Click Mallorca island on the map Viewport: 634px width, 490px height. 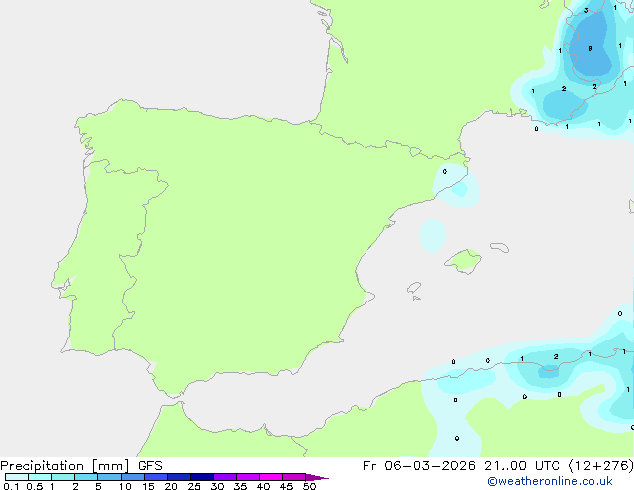(464, 261)
